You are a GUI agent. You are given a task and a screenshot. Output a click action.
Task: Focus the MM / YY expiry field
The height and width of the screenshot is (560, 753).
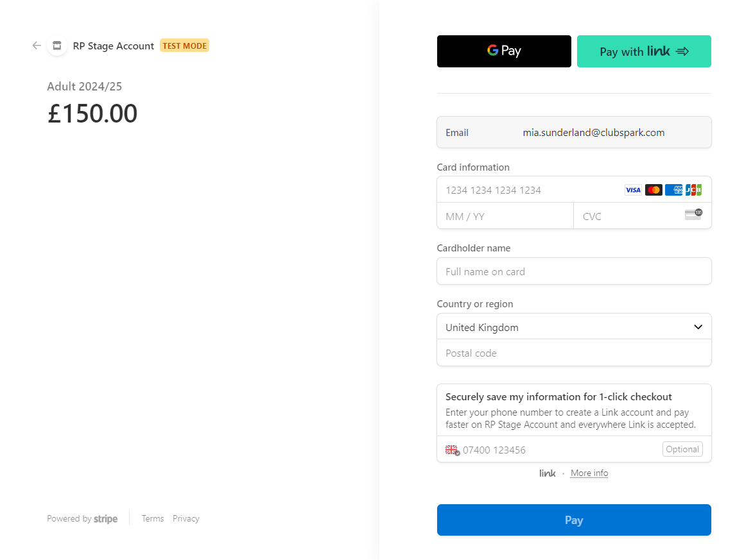click(x=505, y=216)
